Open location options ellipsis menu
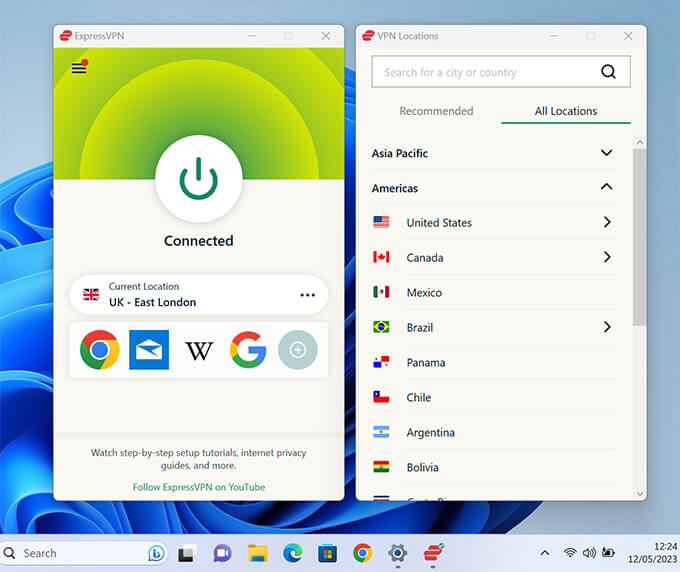This screenshot has height=572, width=680. tap(307, 295)
